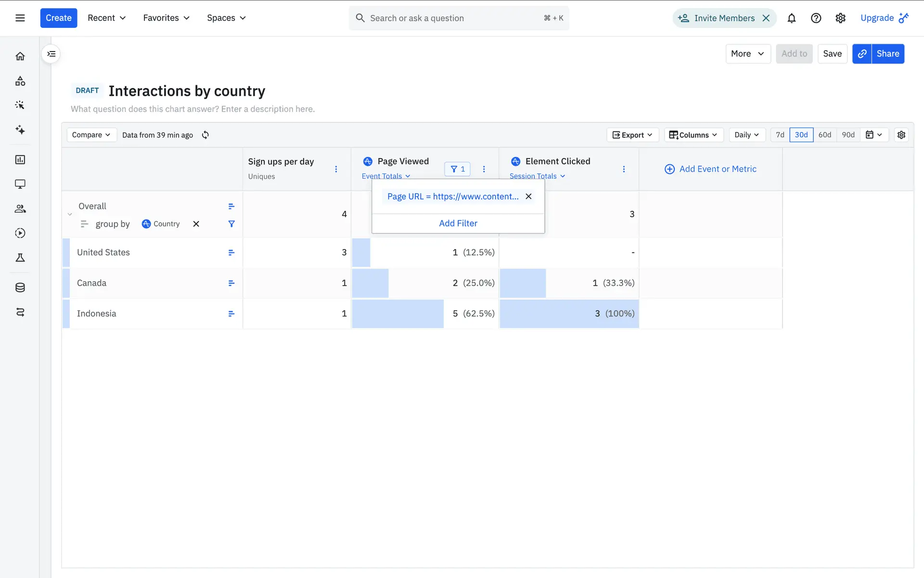The height and width of the screenshot is (578, 924).
Task: Click the Add Filter link
Action: coord(458,223)
